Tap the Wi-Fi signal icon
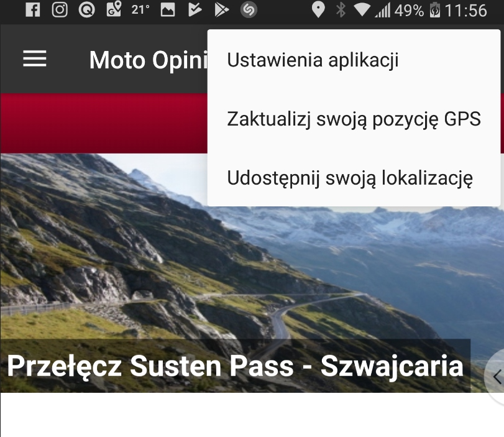This screenshot has height=437, width=504. (x=362, y=10)
